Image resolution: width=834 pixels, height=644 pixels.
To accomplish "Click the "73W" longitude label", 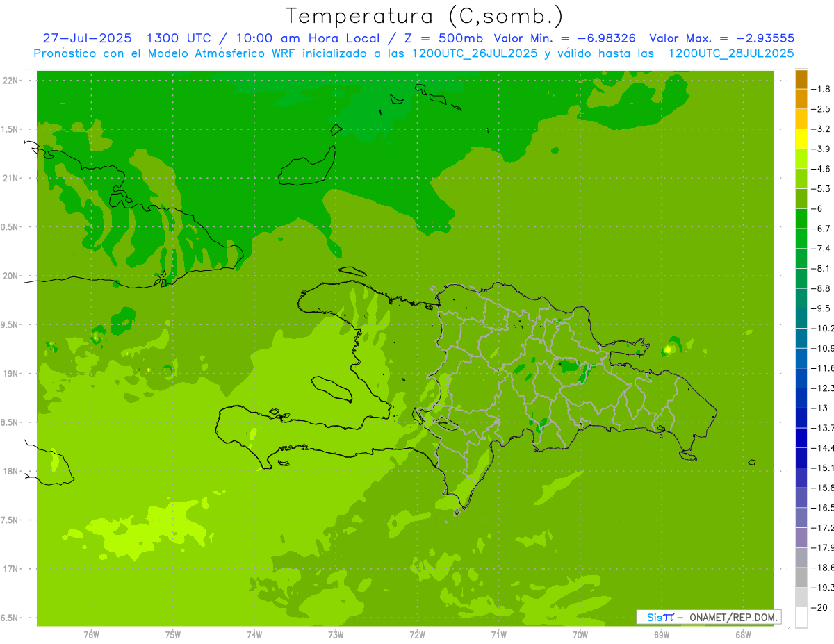I will 336,635.
